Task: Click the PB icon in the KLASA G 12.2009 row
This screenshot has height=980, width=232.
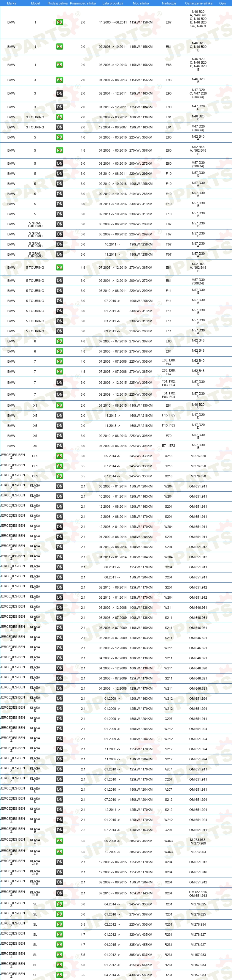Action: pyautogui.click(x=60, y=852)
